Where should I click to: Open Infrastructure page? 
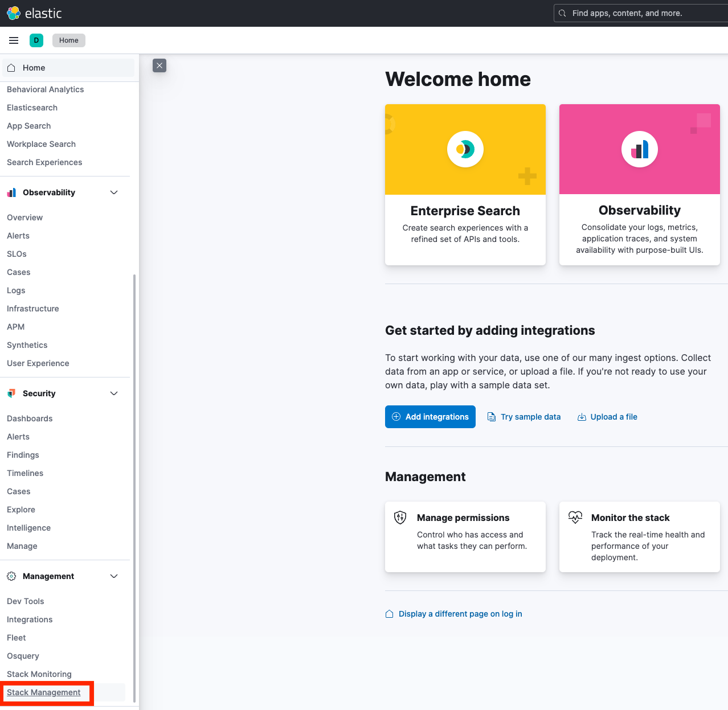[33, 309]
